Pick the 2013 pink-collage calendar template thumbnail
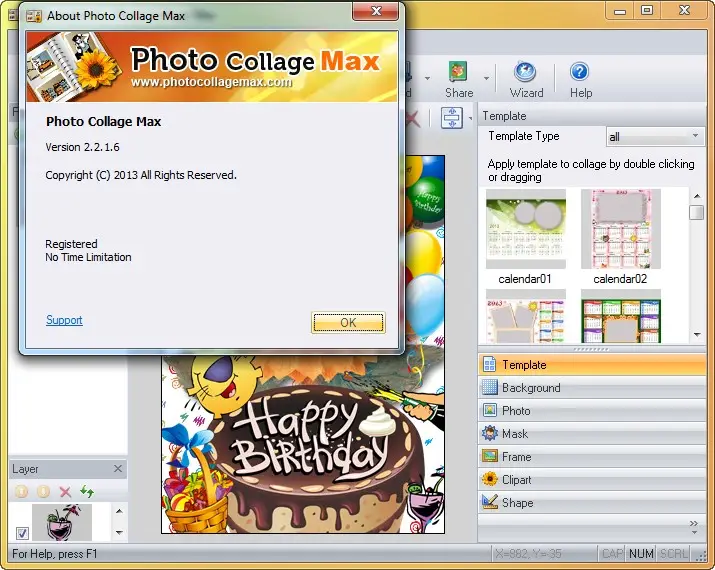Viewport: 715px width, 570px height. (526, 317)
